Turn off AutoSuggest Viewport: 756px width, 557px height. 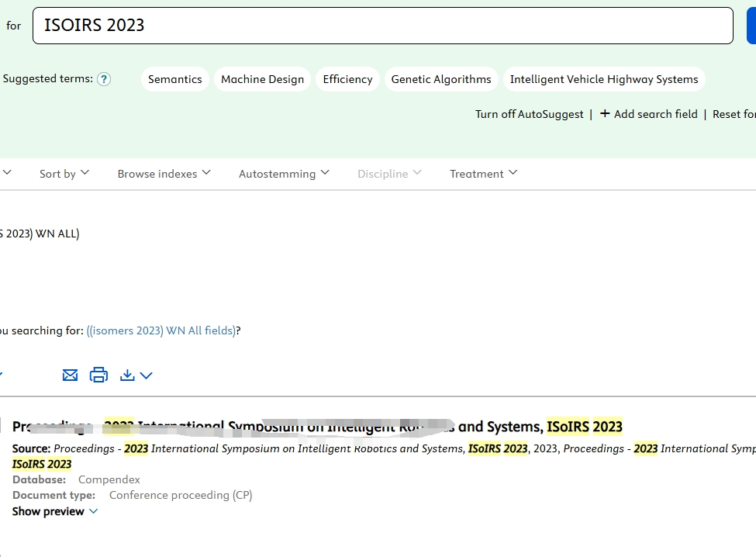click(529, 114)
